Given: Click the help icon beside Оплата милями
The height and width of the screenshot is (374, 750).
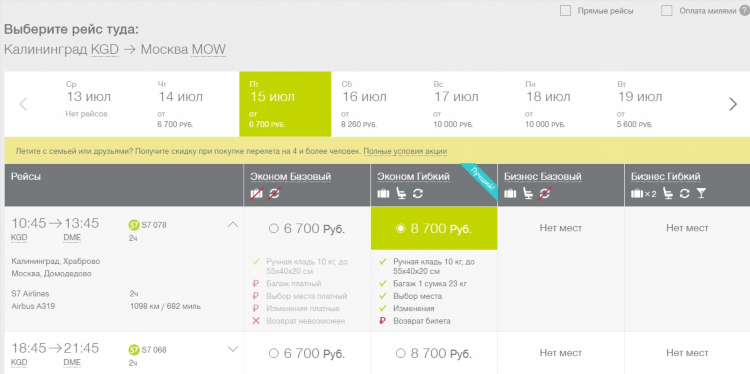Looking at the screenshot, I should [x=744, y=11].
